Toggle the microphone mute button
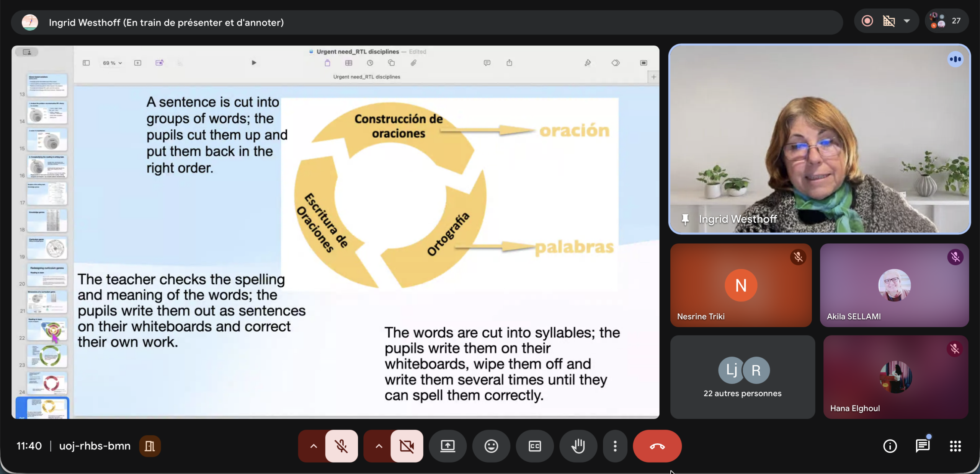 pyautogui.click(x=341, y=446)
